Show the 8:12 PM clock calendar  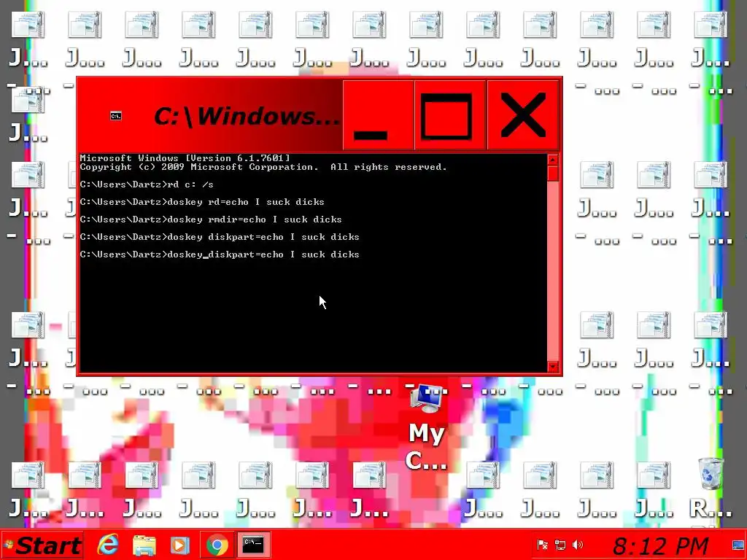pos(660,545)
